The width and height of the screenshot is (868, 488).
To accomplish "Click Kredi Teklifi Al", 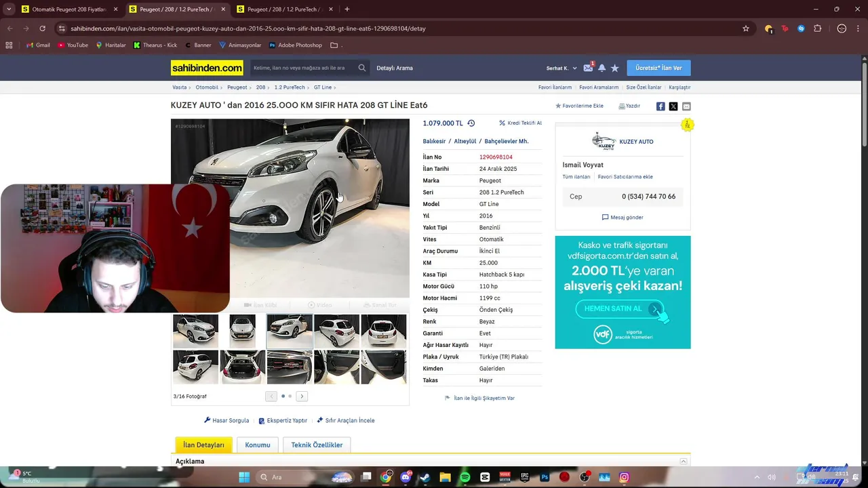I will [520, 123].
